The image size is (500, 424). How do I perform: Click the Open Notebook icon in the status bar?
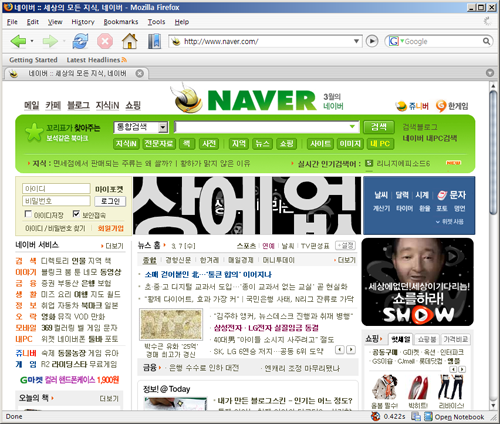[x=428, y=417]
